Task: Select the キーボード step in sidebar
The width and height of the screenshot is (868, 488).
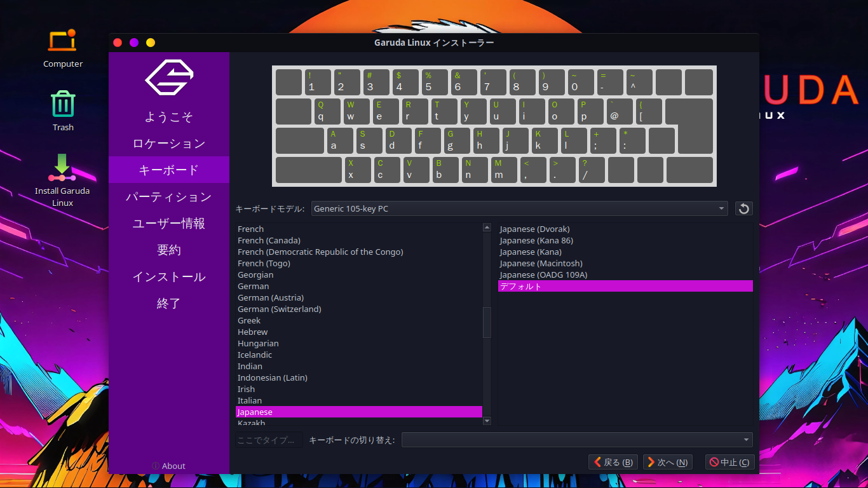Action: pos(169,170)
